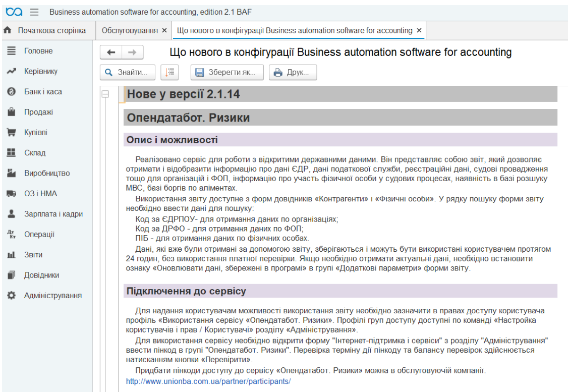The height and width of the screenshot is (392, 568).
Task: Go to Банк і каса section
Action: point(43,92)
